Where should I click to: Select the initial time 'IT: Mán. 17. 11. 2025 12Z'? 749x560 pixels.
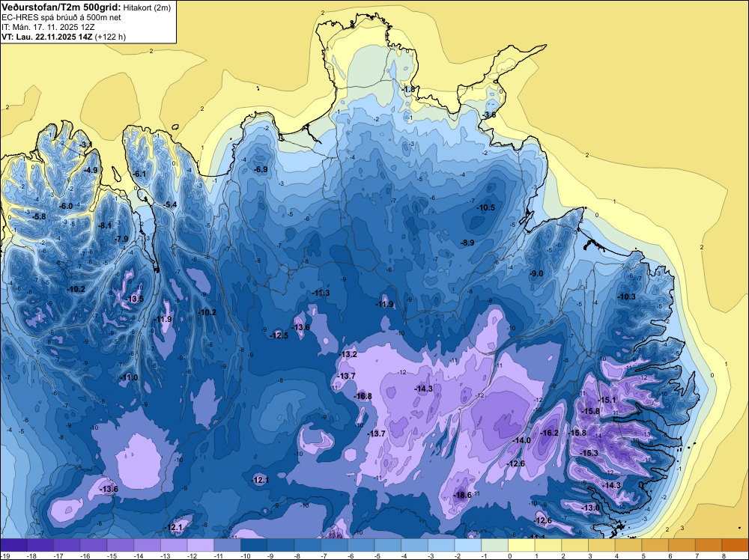click(x=48, y=27)
